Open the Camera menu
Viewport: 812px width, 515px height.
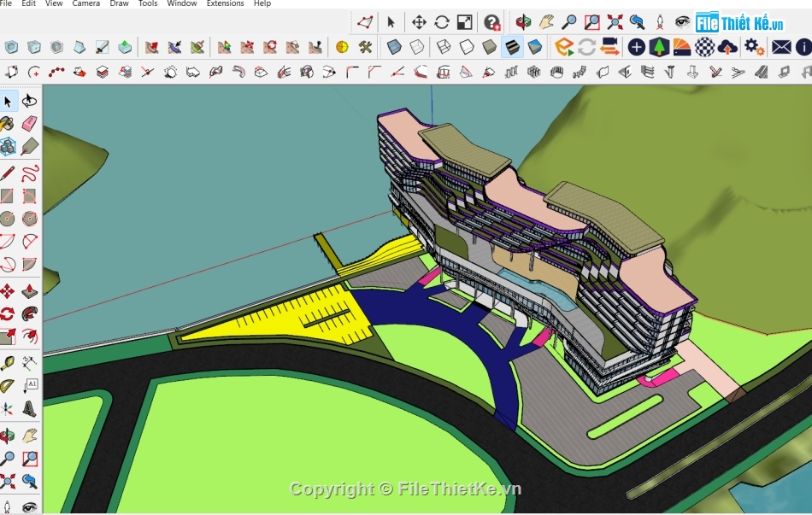86,3
